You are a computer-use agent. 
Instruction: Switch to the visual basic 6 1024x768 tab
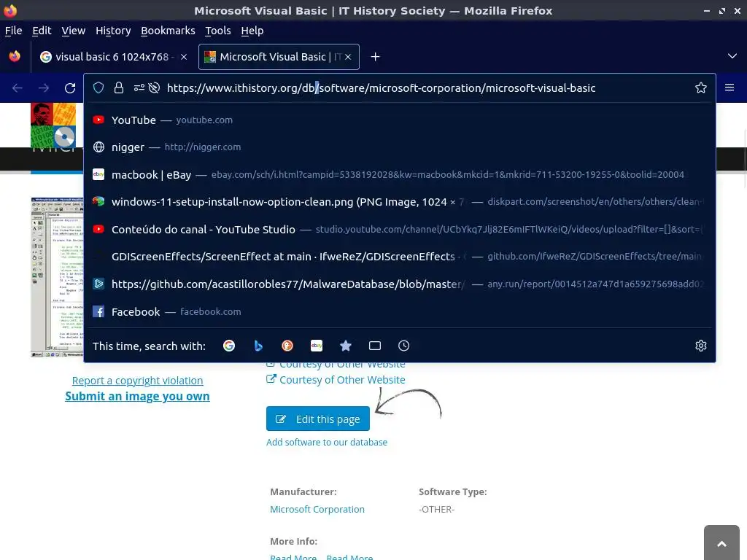[113, 57]
